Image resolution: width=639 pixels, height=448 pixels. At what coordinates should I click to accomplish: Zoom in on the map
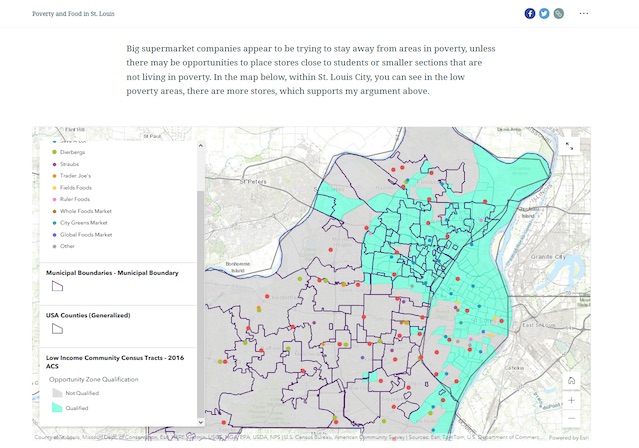click(571, 400)
